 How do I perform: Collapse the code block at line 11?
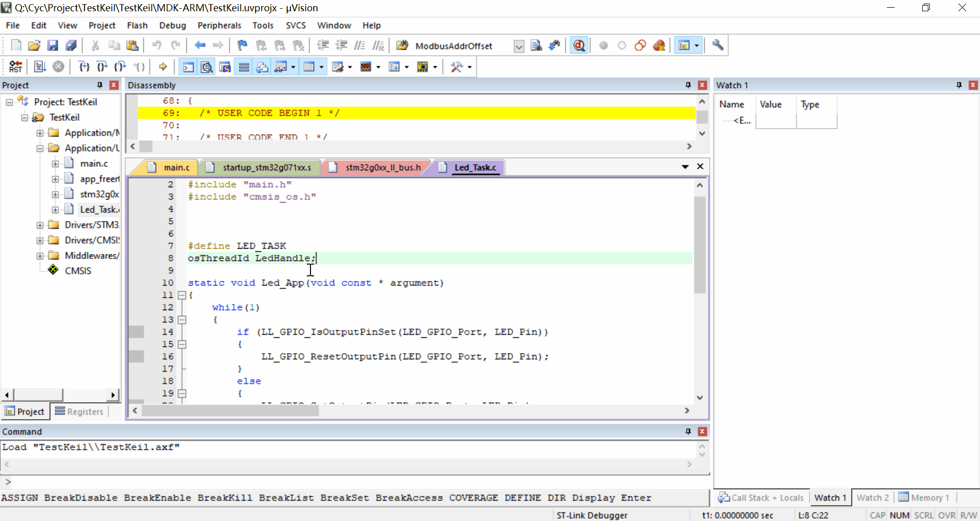click(182, 295)
